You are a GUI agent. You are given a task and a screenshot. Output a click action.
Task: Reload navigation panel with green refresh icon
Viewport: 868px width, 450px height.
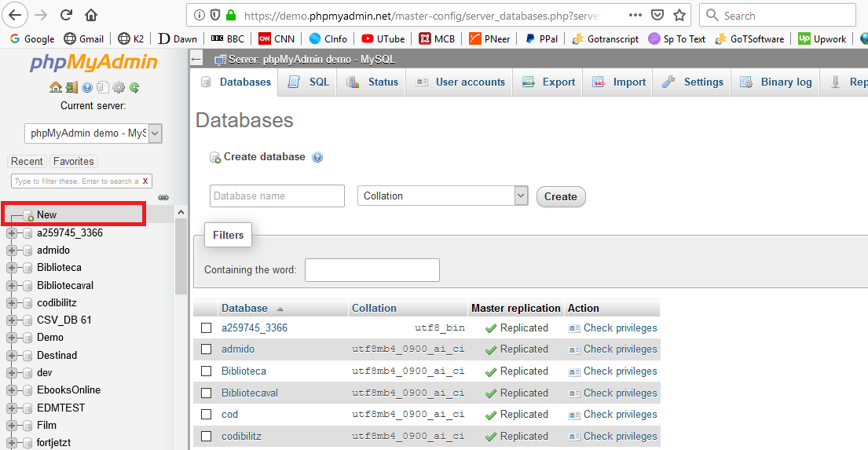(x=134, y=88)
